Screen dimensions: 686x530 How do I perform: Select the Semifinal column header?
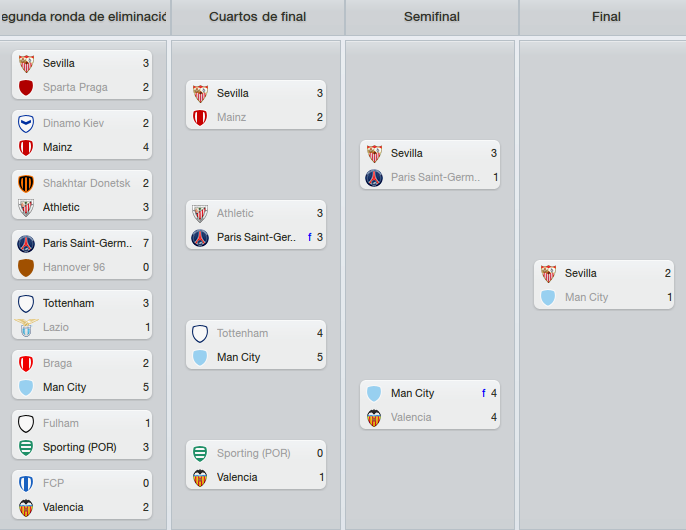(432, 17)
